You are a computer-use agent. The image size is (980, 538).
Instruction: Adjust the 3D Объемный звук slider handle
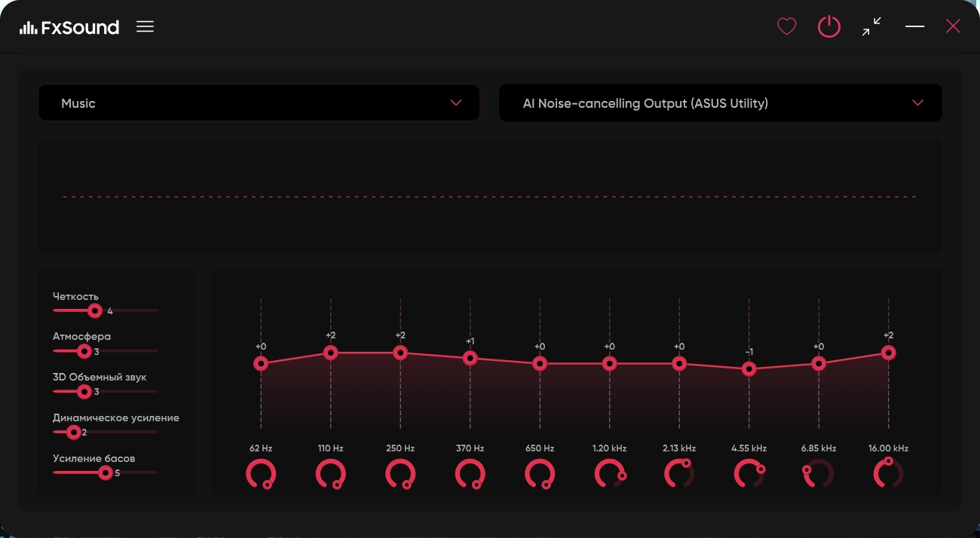pyautogui.click(x=84, y=391)
